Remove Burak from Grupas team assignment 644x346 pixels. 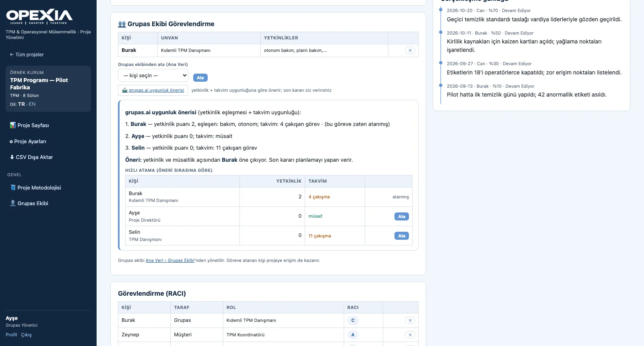410,51
